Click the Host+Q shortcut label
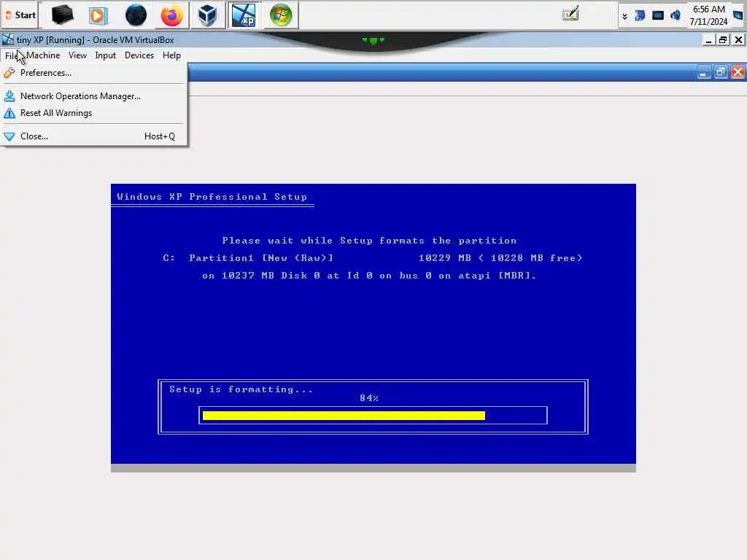This screenshot has height=560, width=747. pos(160,136)
